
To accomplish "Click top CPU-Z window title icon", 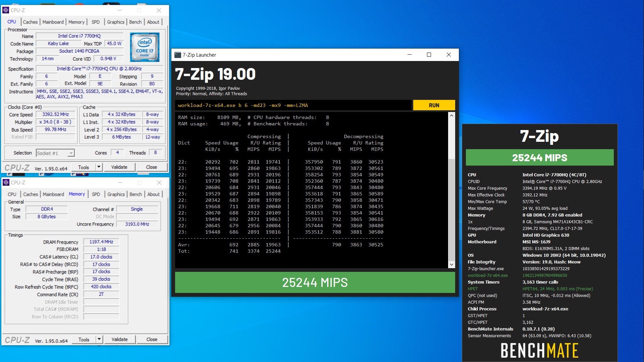I will pyautogui.click(x=6, y=10).
